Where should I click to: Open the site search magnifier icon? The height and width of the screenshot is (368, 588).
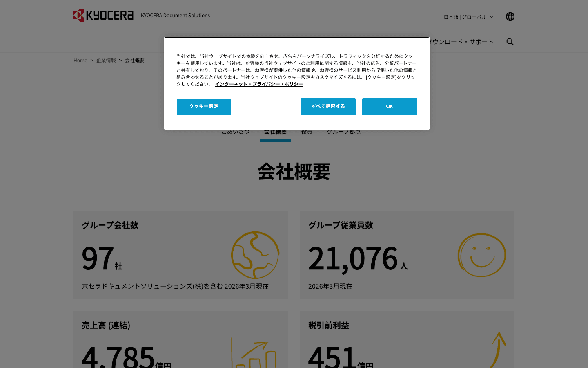510,42
